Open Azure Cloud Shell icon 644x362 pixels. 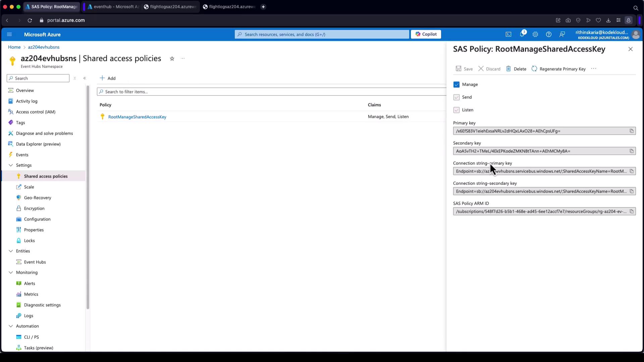pyautogui.click(x=508, y=35)
